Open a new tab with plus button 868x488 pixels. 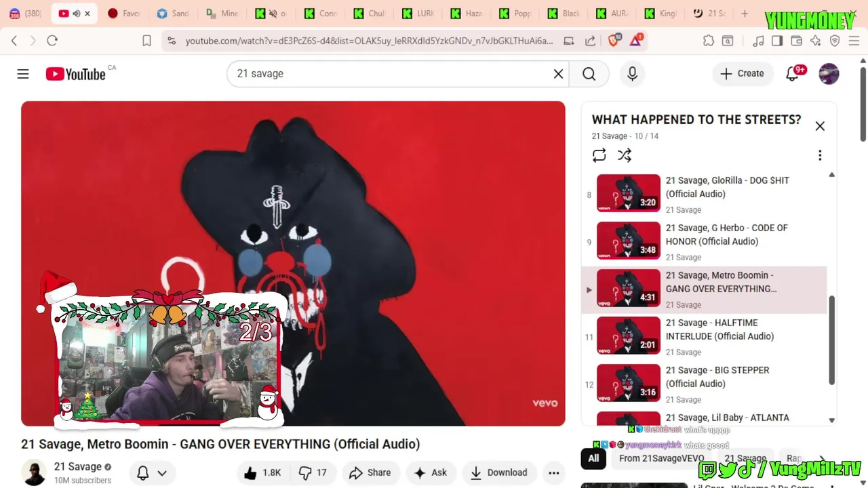745,14
